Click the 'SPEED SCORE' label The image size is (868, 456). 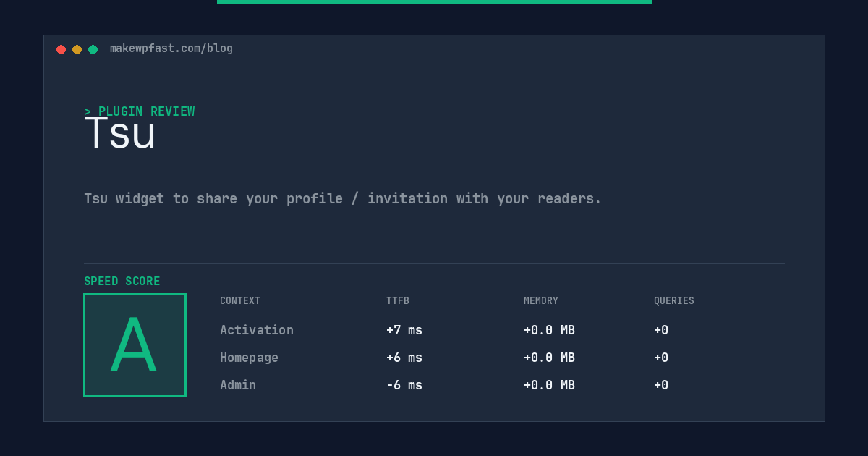click(122, 282)
